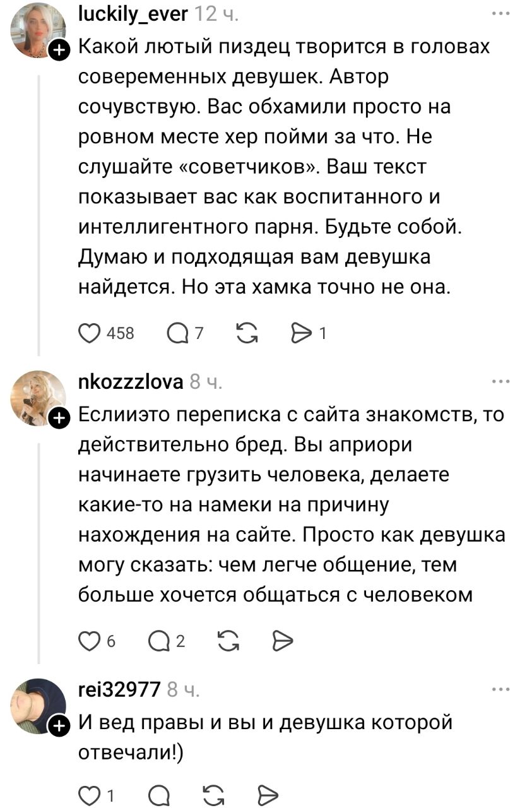Open nkozzzlova profile via username
Screen dimensions: 532x808
(130, 381)
